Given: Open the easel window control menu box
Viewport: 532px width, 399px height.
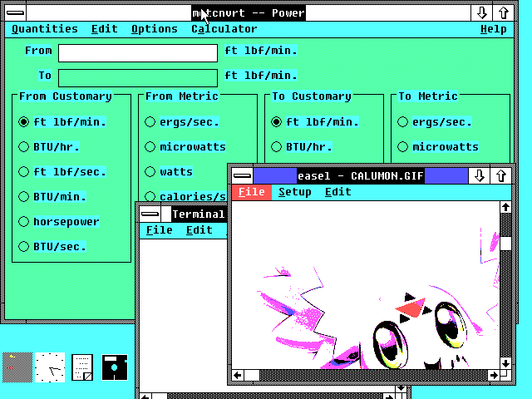Looking at the screenshot, I should click(x=242, y=175).
